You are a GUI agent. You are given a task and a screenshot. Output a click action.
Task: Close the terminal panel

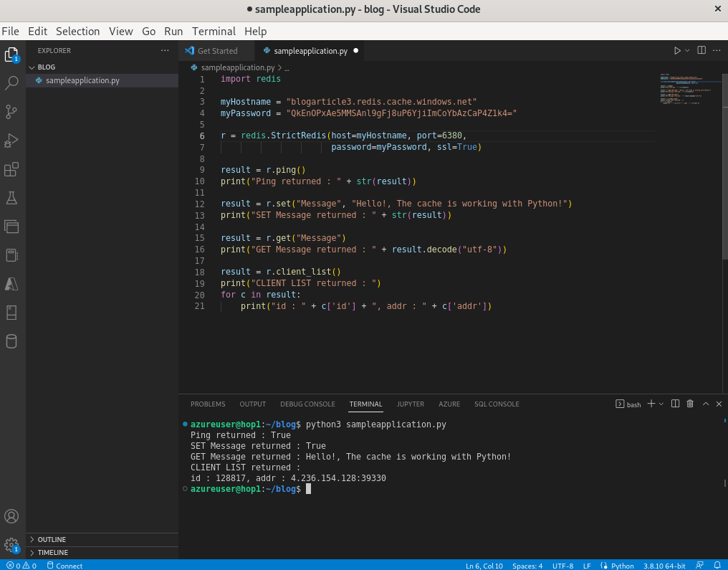pos(719,404)
